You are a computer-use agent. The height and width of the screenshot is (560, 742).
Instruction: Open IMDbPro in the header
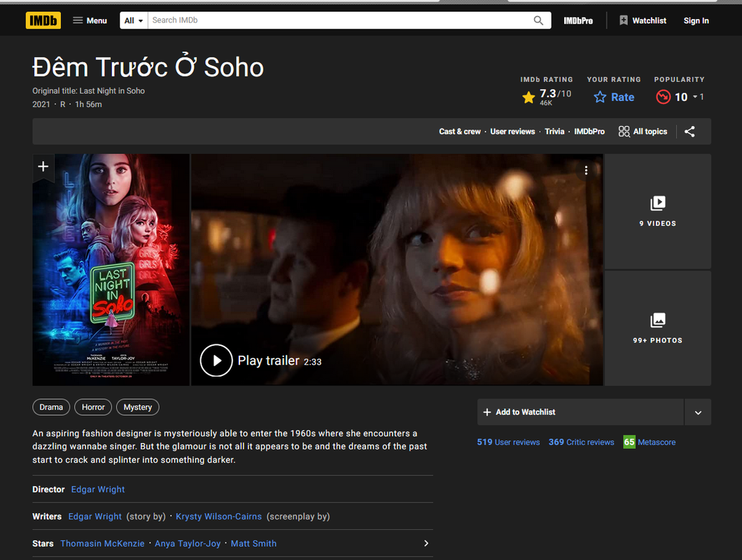click(577, 20)
